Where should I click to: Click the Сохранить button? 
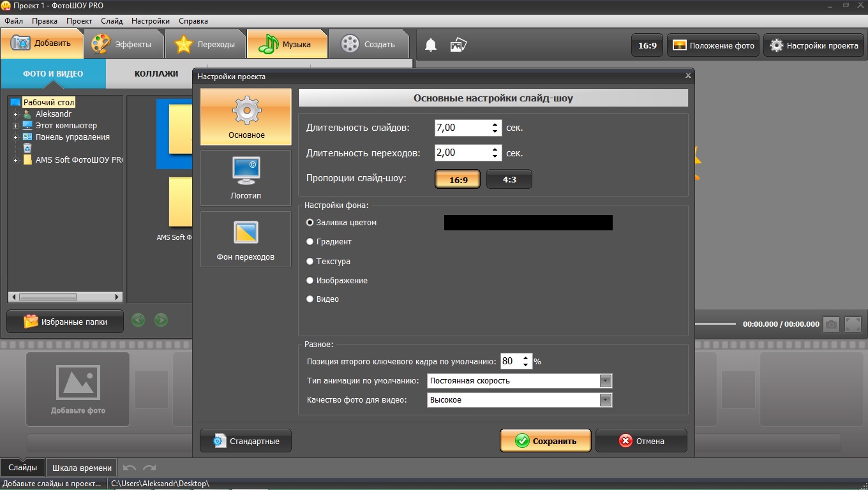point(545,441)
